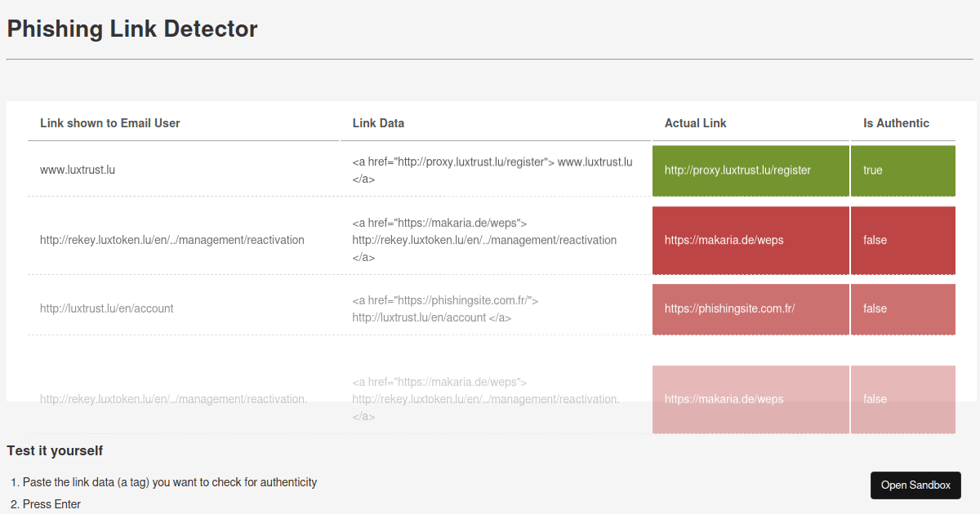Viewport: 980px width, 514px height.
Task: Click the "Link shown to Email User" header
Action: click(109, 123)
